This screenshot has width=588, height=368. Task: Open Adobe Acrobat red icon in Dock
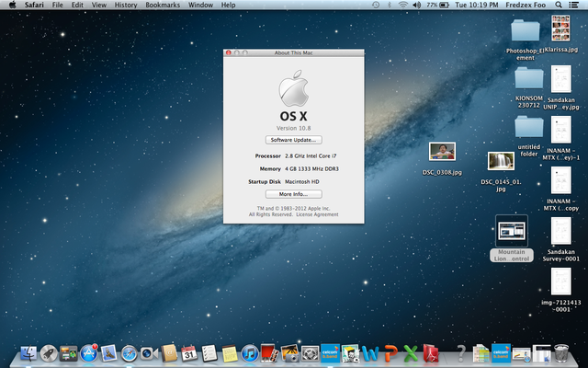tap(431, 353)
